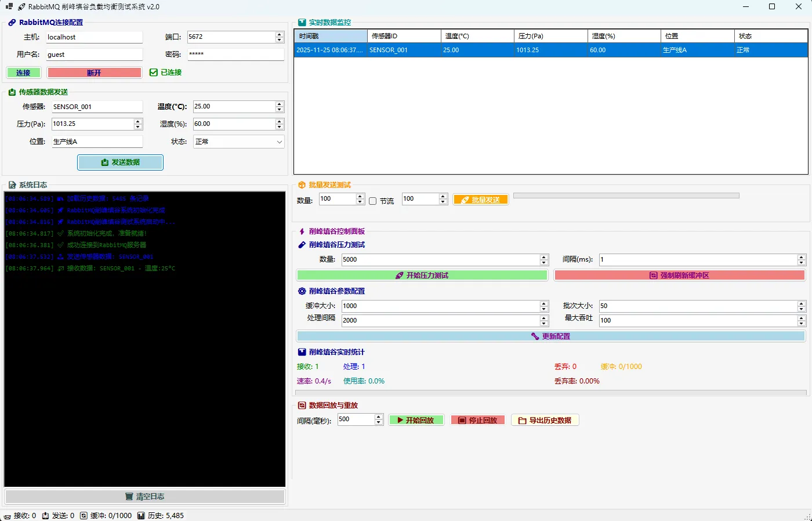
Task: Click the batch send rocket button
Action: click(480, 200)
